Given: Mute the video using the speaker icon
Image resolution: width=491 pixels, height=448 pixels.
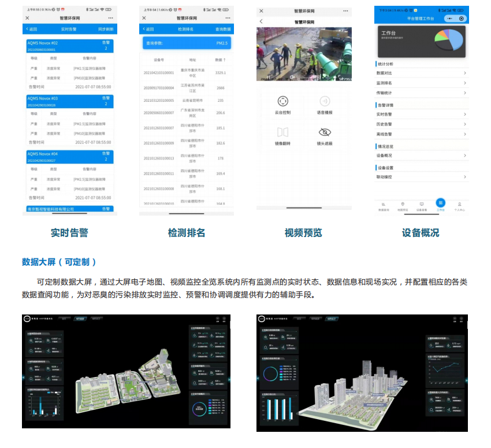Looking at the screenshot, I should pyautogui.click(x=292, y=77).
